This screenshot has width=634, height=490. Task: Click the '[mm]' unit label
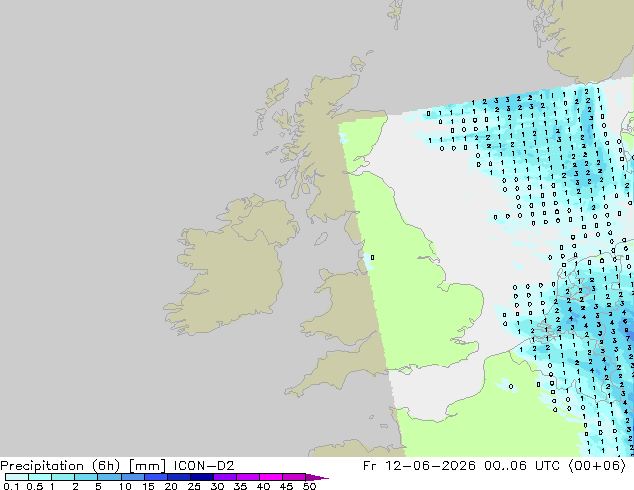(x=147, y=466)
